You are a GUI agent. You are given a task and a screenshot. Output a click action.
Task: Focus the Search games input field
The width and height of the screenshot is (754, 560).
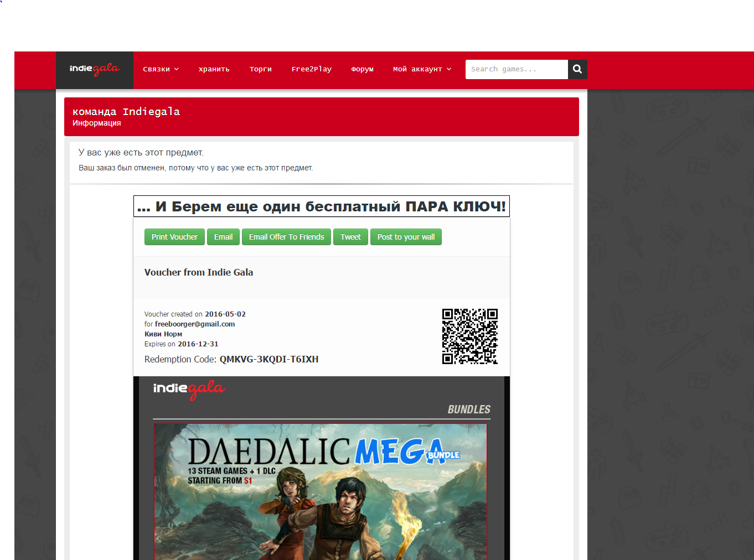pos(517,69)
